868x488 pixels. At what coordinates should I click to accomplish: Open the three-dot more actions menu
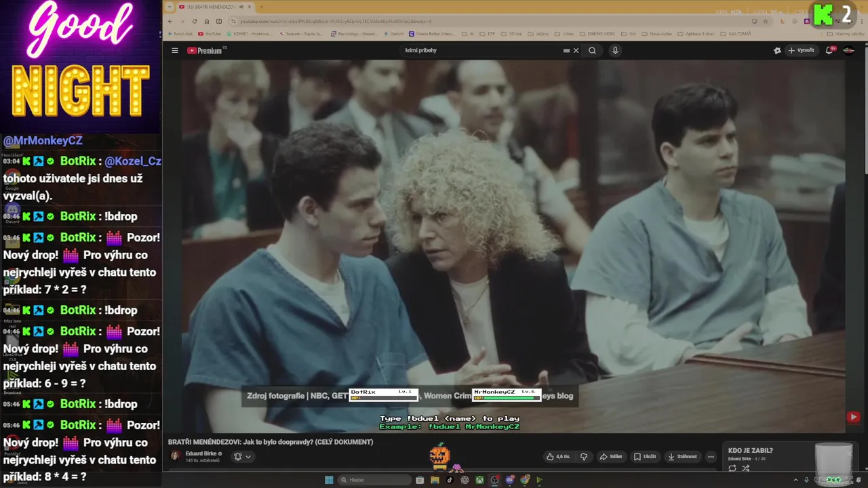point(711,457)
